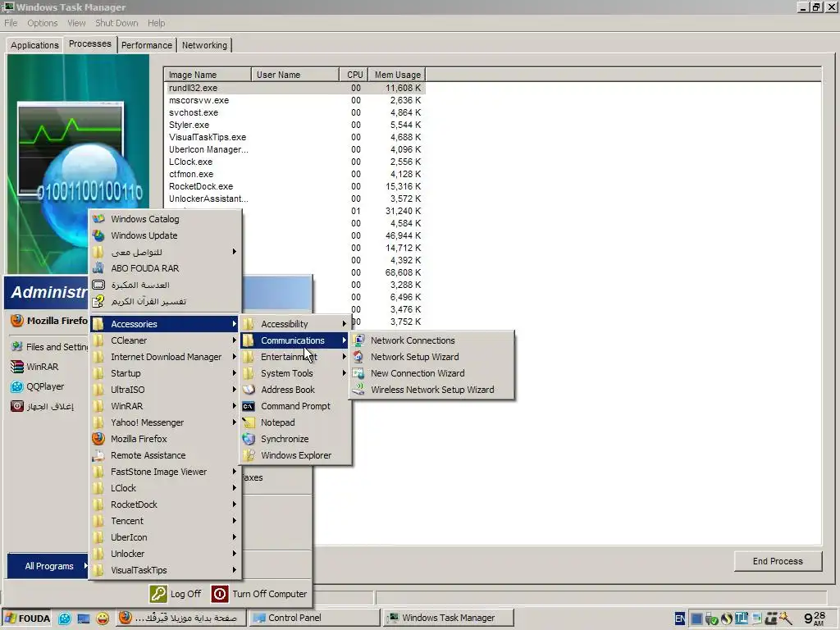Switch to Networking tab
Image resolution: width=840 pixels, height=630 pixels.
204,45
